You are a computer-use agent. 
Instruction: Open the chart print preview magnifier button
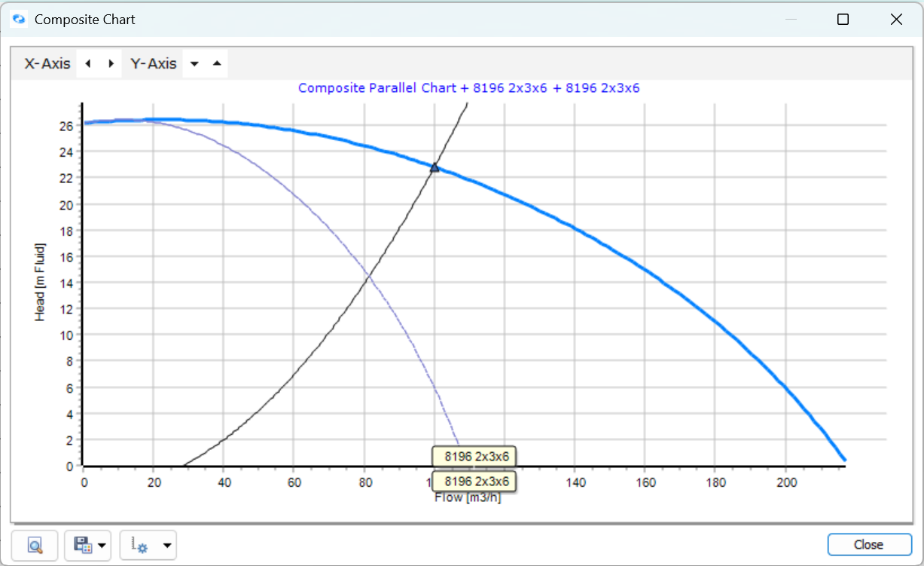[35, 545]
